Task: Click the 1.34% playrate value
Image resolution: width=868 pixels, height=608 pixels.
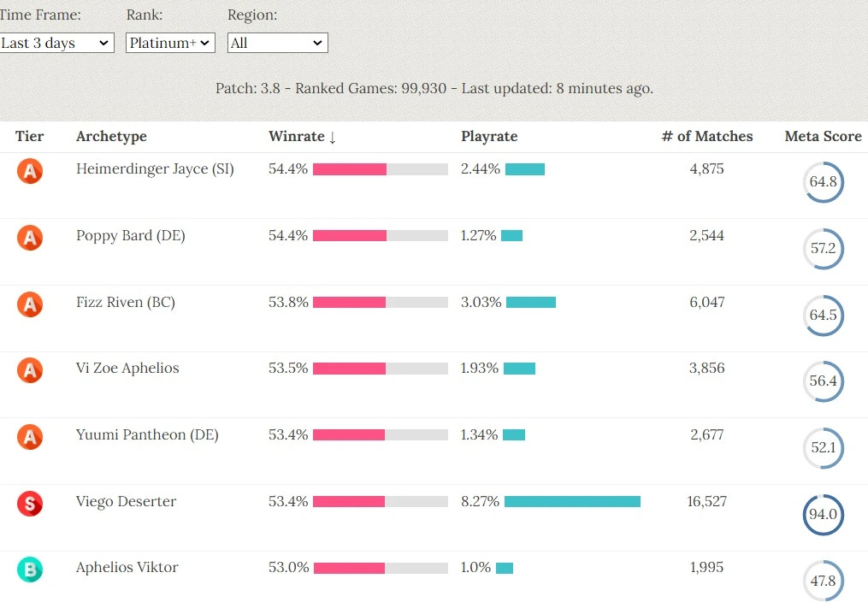Action: [x=480, y=434]
